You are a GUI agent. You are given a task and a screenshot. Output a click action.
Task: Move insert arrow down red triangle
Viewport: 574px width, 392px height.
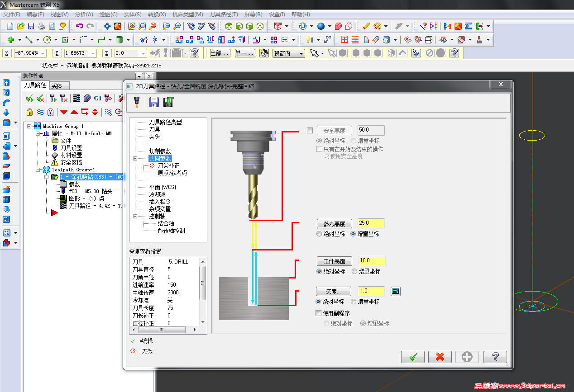tap(64, 112)
